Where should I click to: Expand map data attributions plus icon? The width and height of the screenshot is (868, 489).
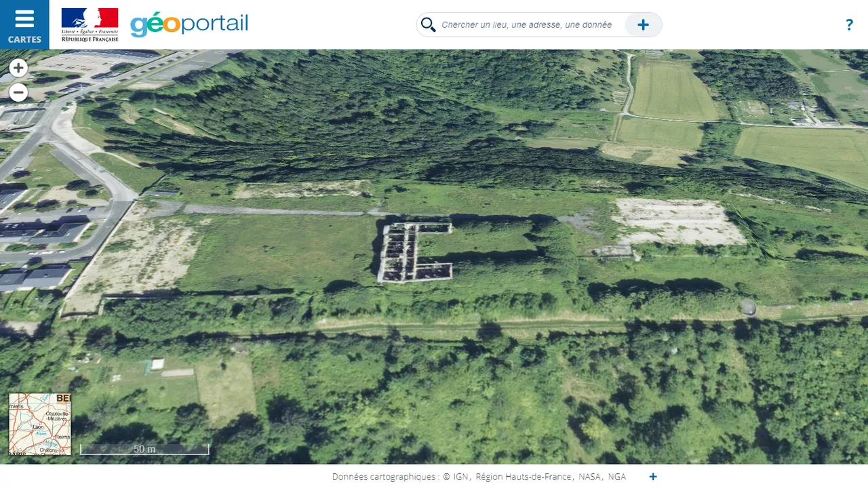pos(653,477)
